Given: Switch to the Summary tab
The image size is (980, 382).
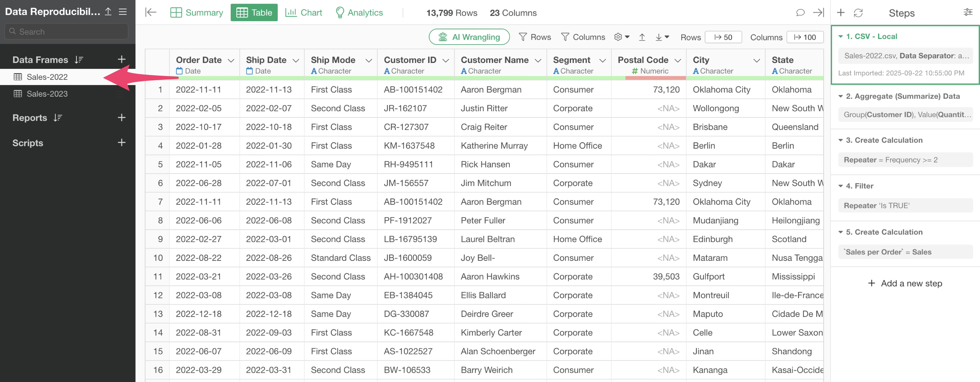Looking at the screenshot, I should pos(197,12).
